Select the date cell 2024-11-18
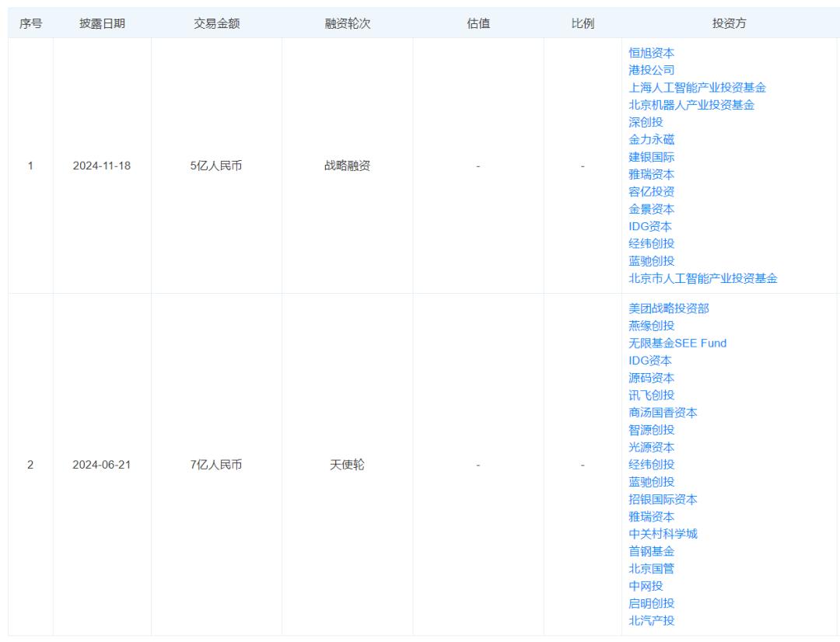The image size is (840, 642). coord(102,166)
